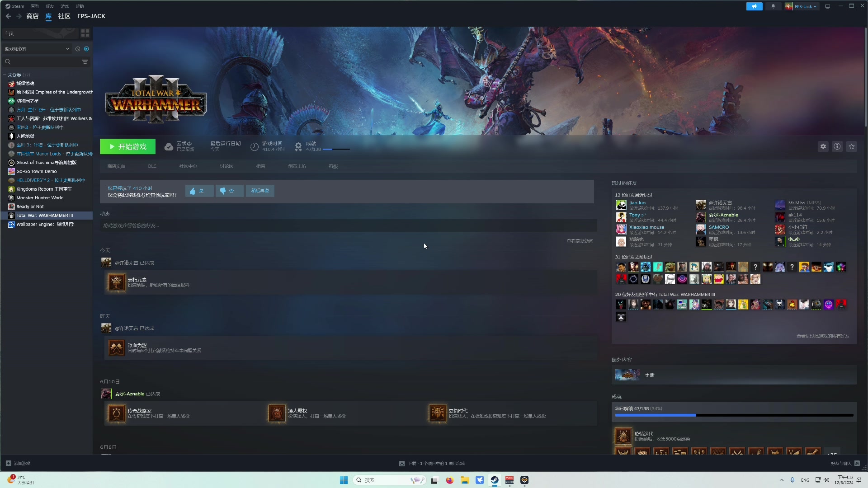Open the notifications bell

[773, 6]
